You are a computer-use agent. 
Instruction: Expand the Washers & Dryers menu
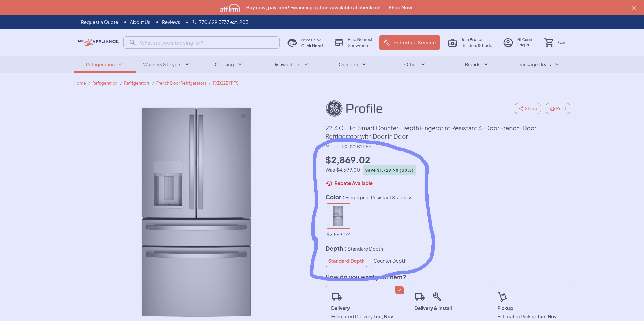166,65
